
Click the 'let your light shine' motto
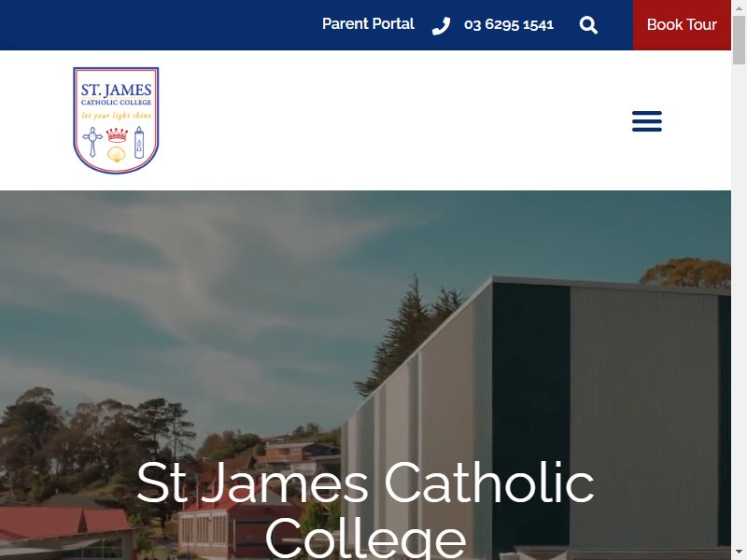tap(116, 115)
